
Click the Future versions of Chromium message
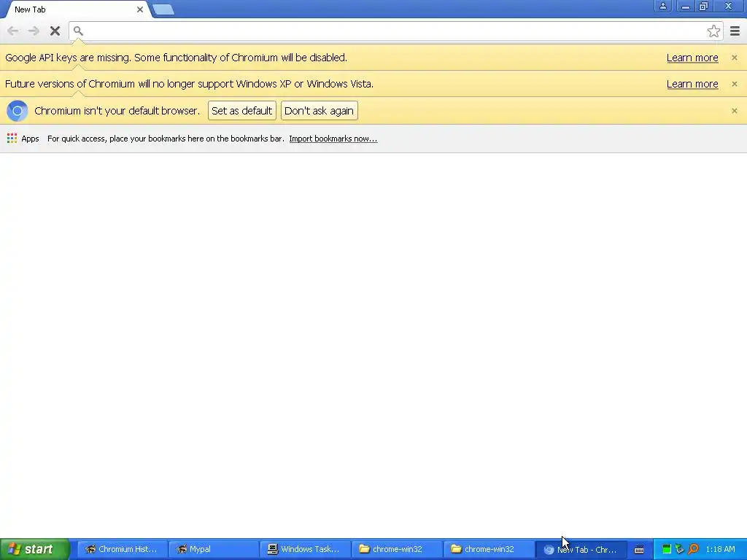pos(189,84)
